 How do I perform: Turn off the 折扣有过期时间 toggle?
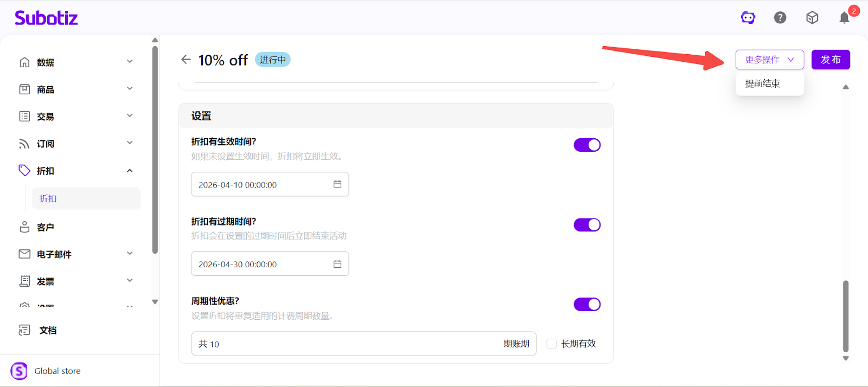587,225
